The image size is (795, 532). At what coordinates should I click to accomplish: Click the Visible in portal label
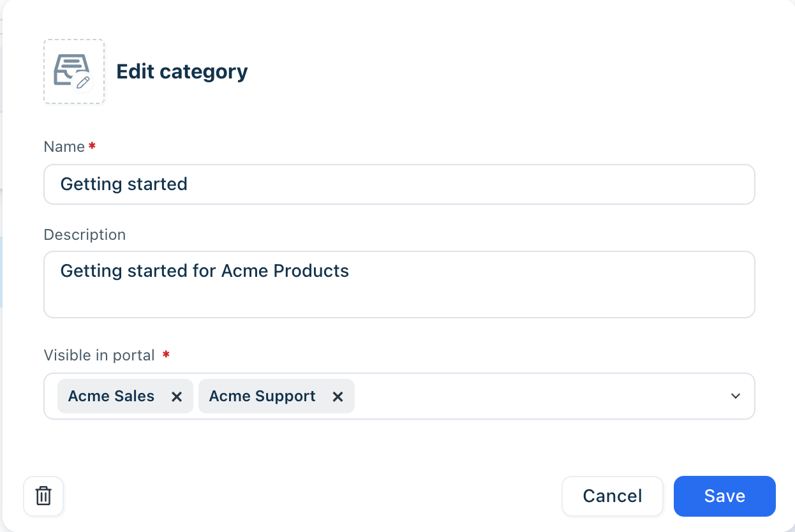click(100, 355)
